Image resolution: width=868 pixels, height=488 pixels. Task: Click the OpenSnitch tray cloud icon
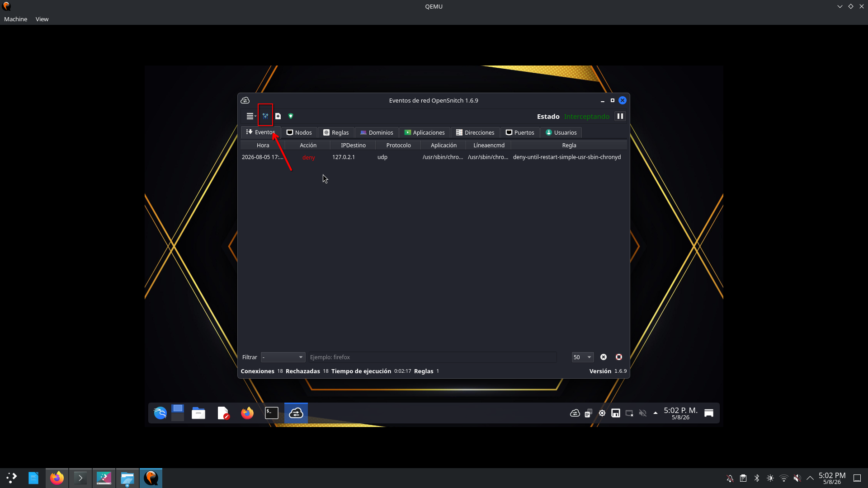pyautogui.click(x=575, y=413)
